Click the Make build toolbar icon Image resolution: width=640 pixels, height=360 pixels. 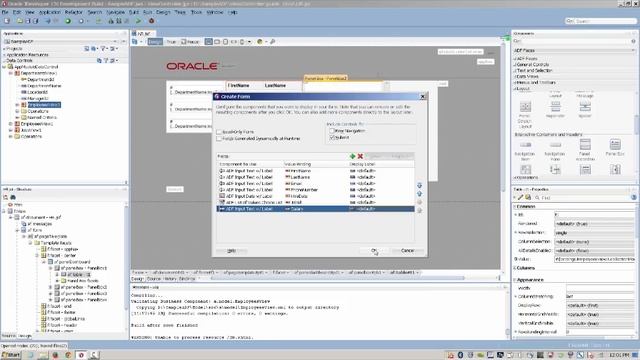(x=111, y=21)
